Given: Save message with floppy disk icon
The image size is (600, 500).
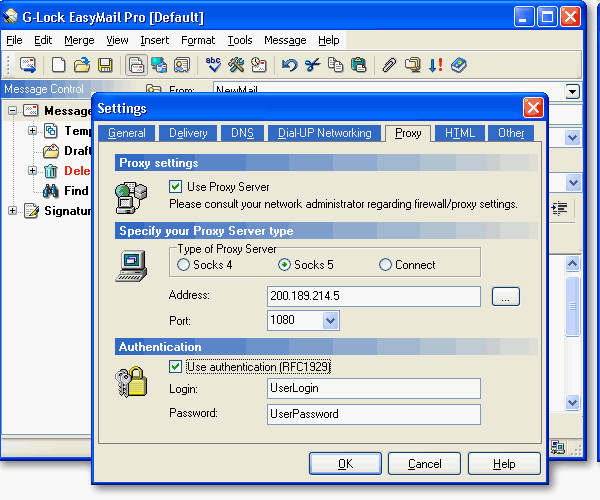Looking at the screenshot, I should click(105, 65).
